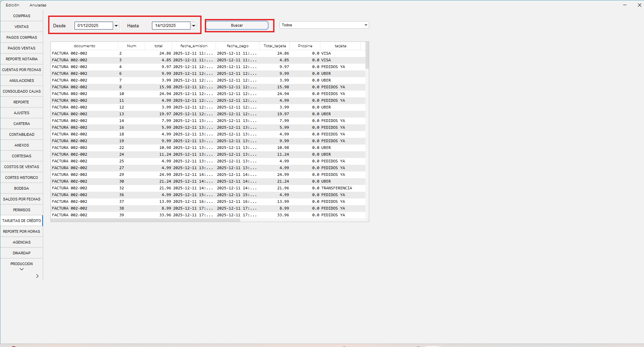
Task: Open the Desde date picker dropdown
Action: 116,26
